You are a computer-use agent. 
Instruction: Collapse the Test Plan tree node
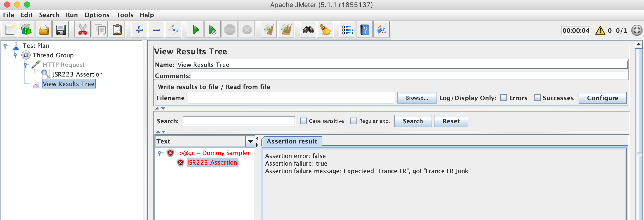coord(5,46)
